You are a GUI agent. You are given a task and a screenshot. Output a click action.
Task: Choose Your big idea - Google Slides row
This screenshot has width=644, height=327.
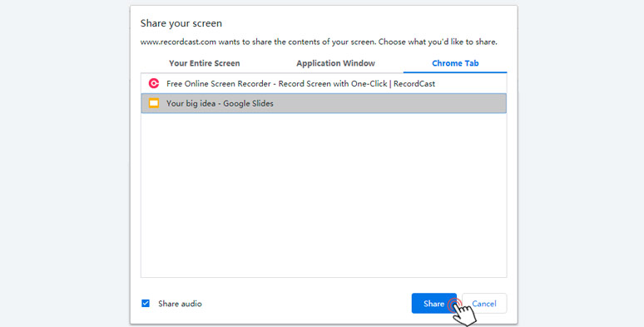[324, 103]
